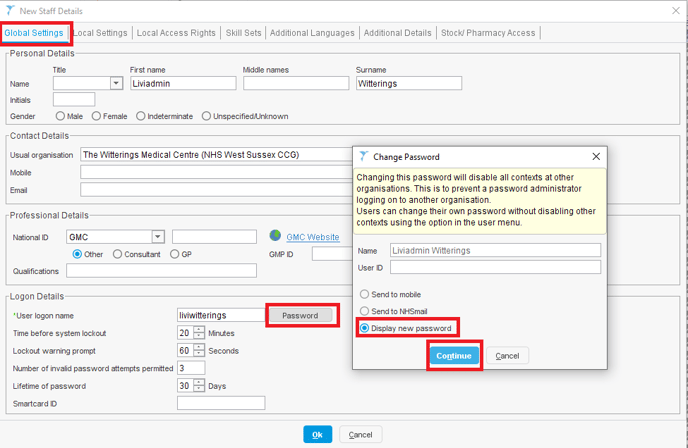Viewport: 688px width, 448px height.
Task: Select Male gender radio button
Action: coord(59,116)
